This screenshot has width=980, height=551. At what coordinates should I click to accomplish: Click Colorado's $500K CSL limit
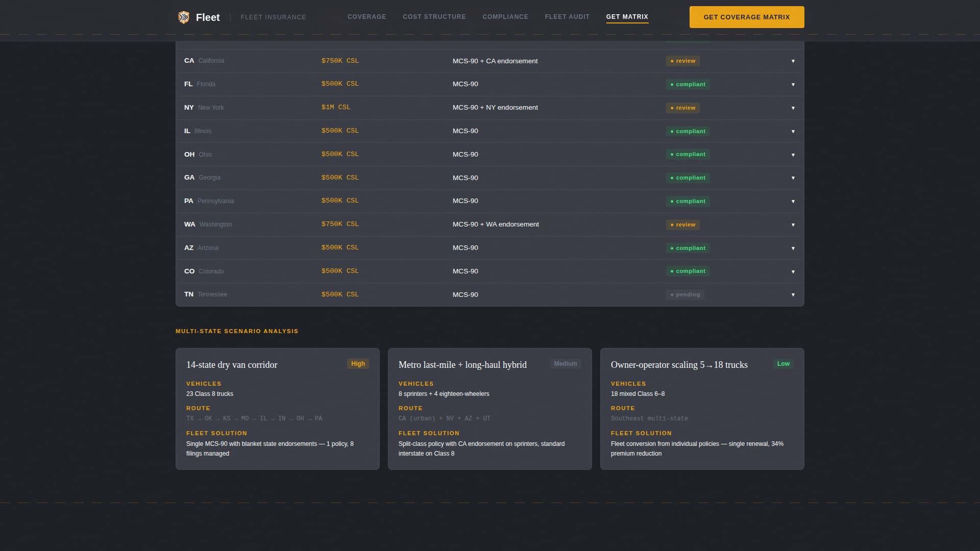[340, 271]
